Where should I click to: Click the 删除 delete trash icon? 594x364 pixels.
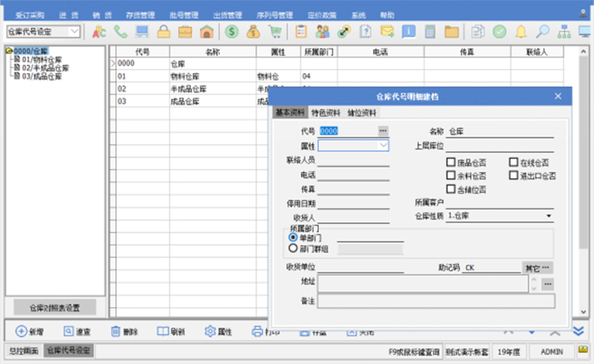[115, 331]
